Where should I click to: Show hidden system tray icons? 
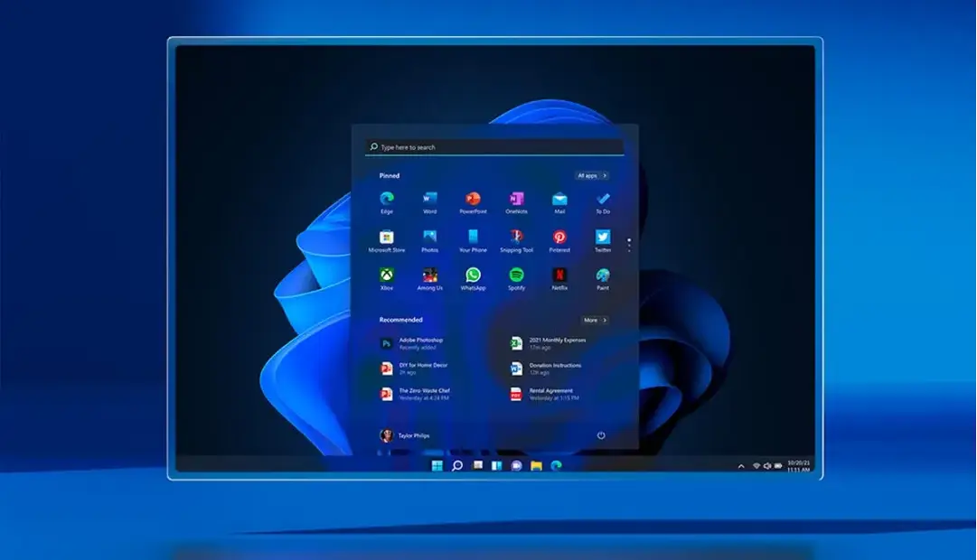[741, 466]
